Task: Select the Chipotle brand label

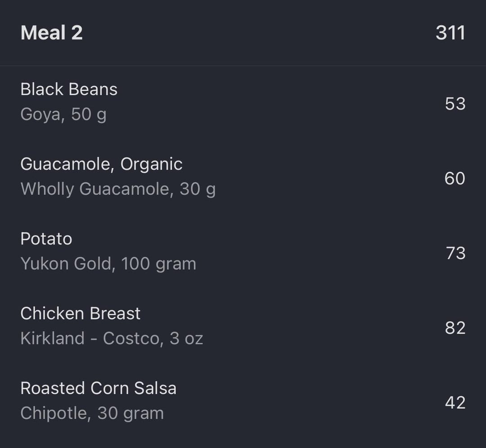Action: (x=54, y=414)
